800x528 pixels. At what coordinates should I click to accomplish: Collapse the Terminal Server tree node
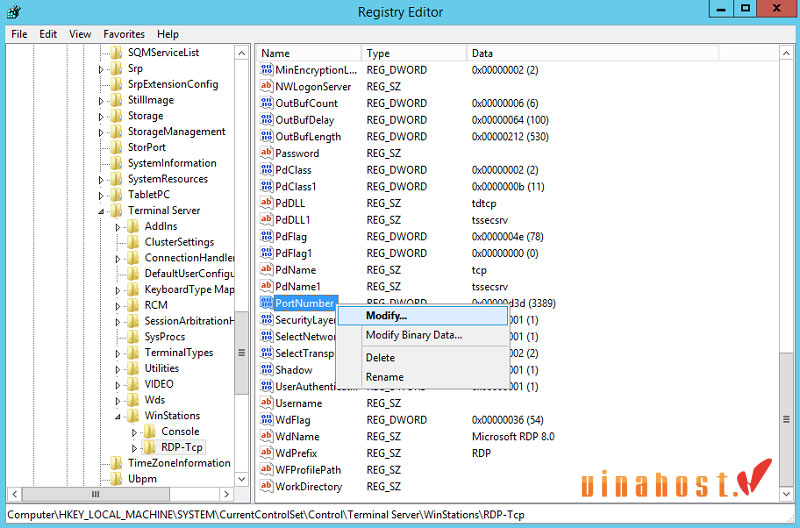(x=101, y=211)
